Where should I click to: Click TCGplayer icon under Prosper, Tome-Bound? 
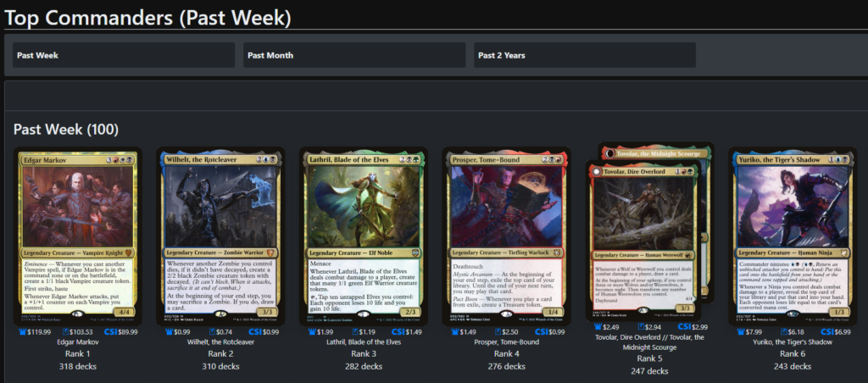click(x=498, y=332)
